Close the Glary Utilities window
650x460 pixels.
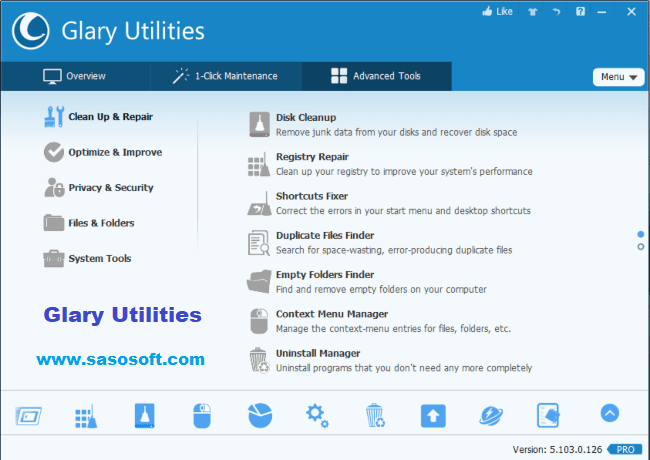pyautogui.click(x=631, y=12)
